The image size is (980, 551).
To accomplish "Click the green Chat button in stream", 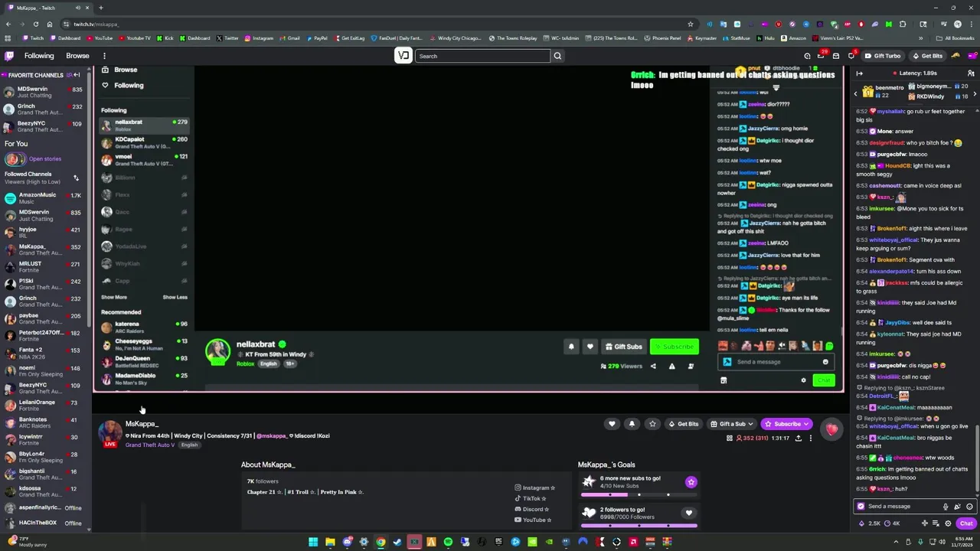I will (824, 380).
